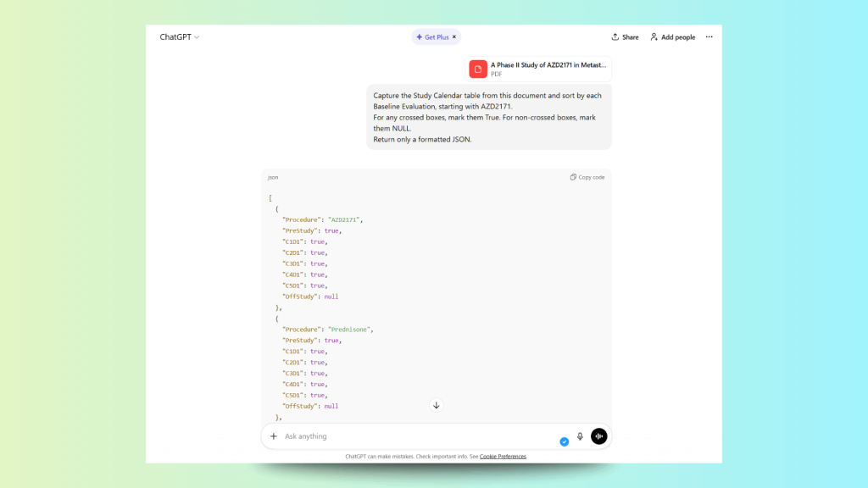Click the "Prednisone" procedure value in JSON
Image resolution: width=868 pixels, height=488 pixels.
(349, 329)
